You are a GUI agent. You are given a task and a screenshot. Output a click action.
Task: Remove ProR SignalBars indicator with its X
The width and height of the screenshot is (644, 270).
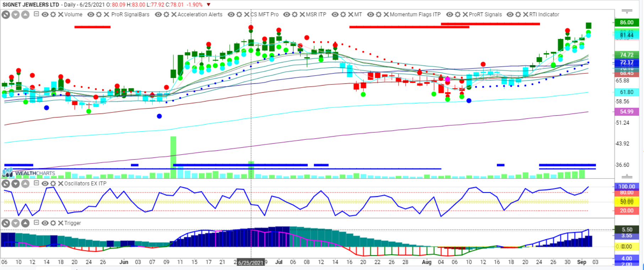[x=106, y=15]
